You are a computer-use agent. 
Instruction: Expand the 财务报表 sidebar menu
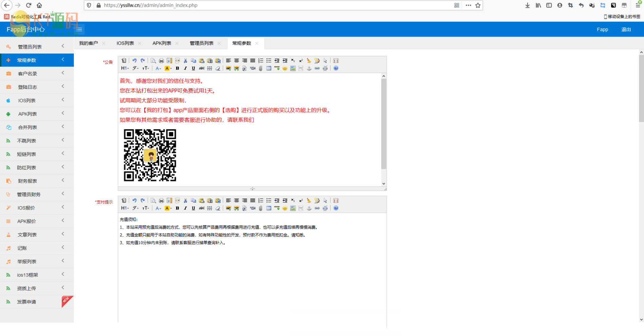coord(37,181)
